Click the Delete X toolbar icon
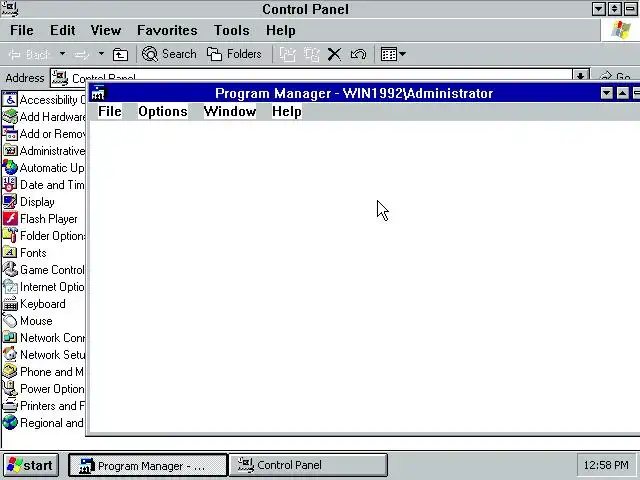 [x=334, y=54]
